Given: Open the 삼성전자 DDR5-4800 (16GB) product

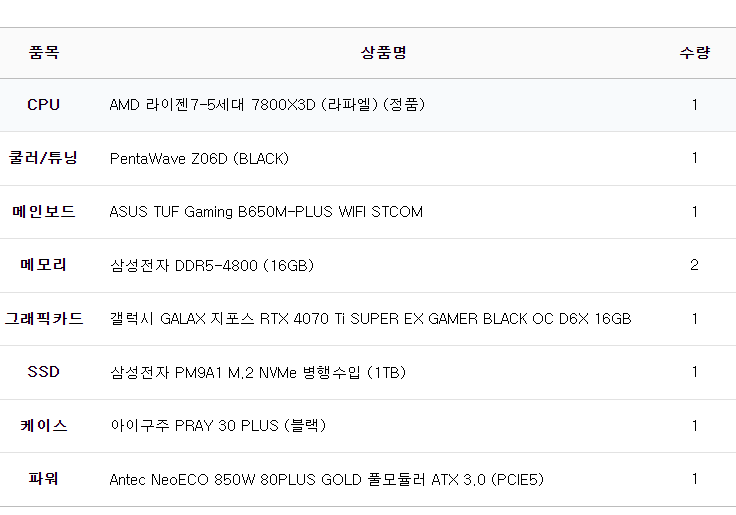Looking at the screenshot, I should 212,265.
